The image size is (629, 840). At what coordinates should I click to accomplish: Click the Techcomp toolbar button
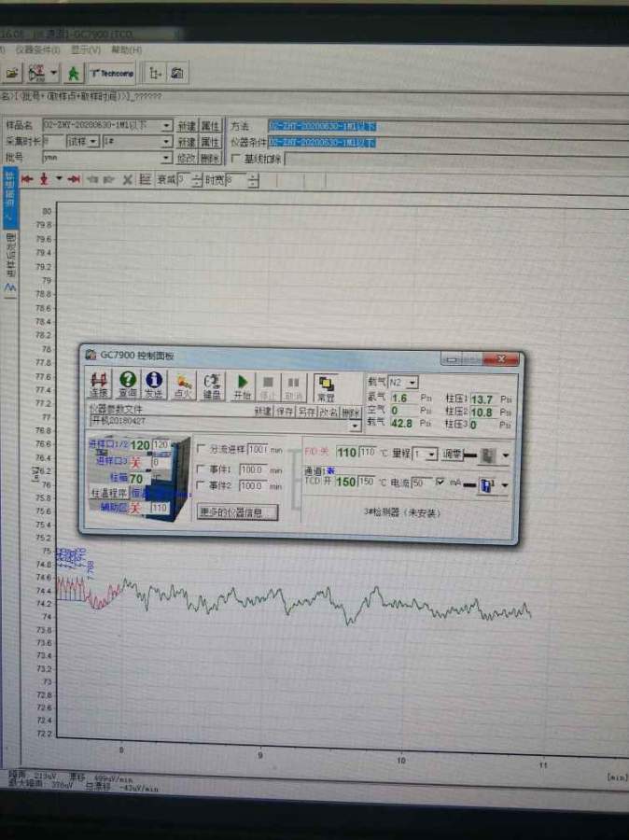pyautogui.click(x=113, y=73)
